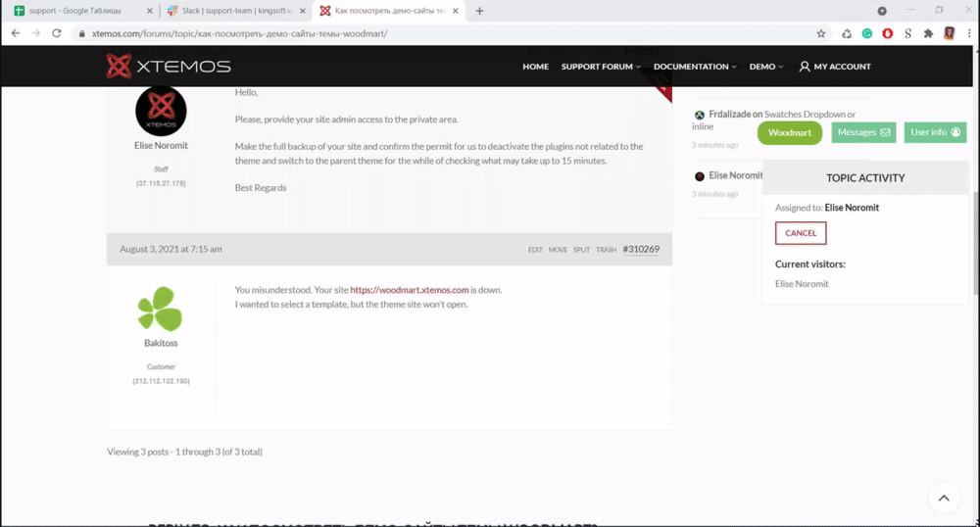This screenshot has width=980, height=527.
Task: Open Chrome three-dot menu
Action: (x=969, y=33)
